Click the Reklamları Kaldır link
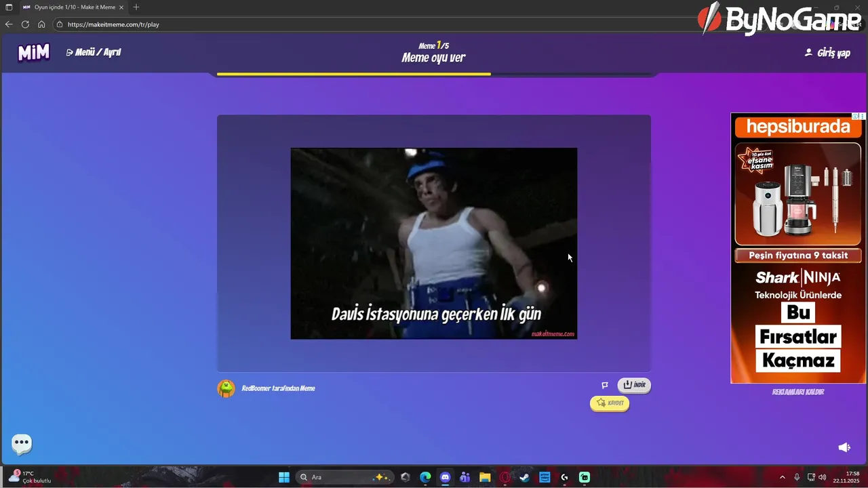Image resolution: width=868 pixels, height=488 pixels. (798, 392)
